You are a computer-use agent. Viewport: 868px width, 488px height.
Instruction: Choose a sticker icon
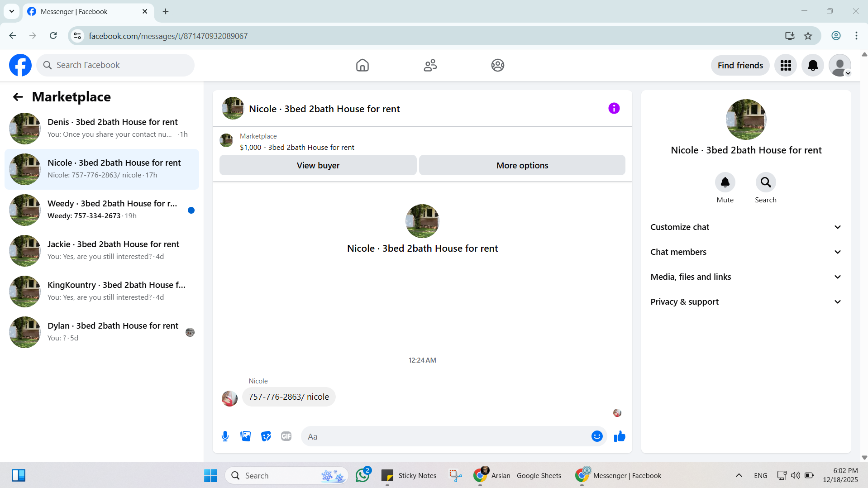point(266,436)
